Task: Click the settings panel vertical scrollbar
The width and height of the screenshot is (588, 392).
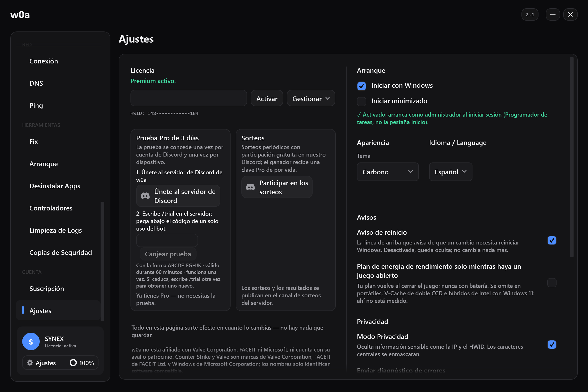Action: (572, 157)
